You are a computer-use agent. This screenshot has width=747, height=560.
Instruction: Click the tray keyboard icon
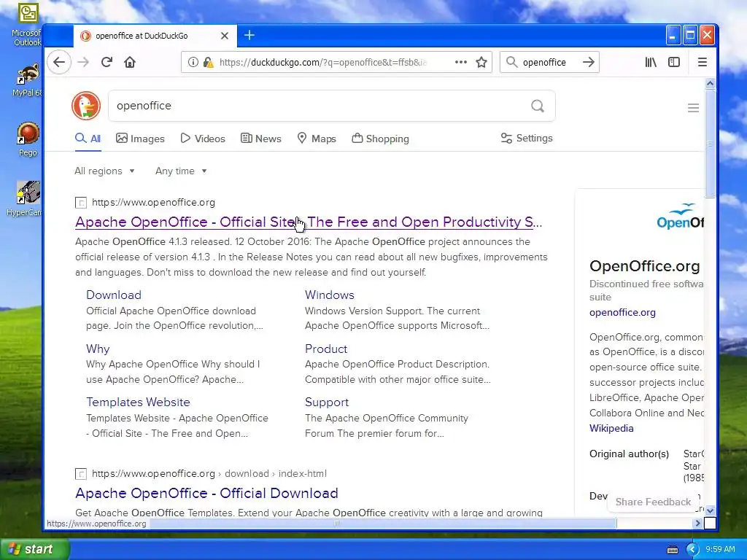click(x=672, y=550)
